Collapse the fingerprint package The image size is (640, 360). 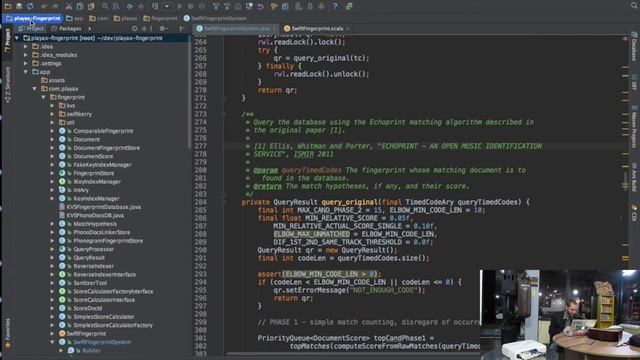click(x=44, y=97)
